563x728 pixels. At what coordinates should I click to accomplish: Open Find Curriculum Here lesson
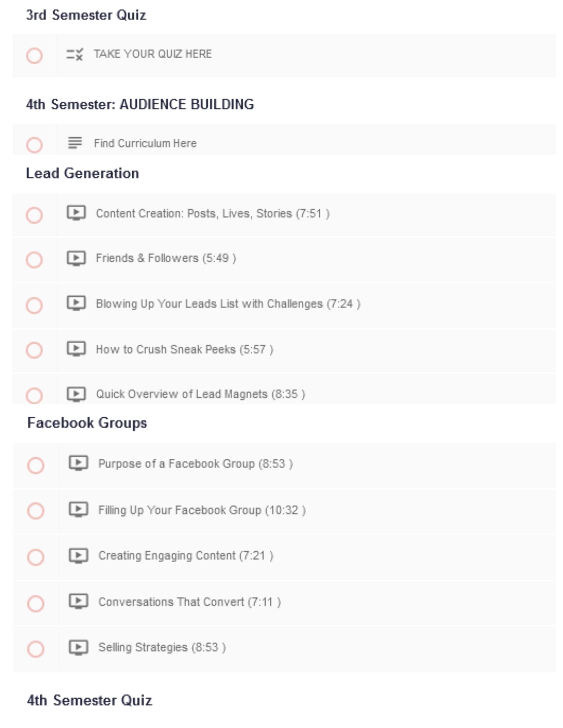click(145, 143)
